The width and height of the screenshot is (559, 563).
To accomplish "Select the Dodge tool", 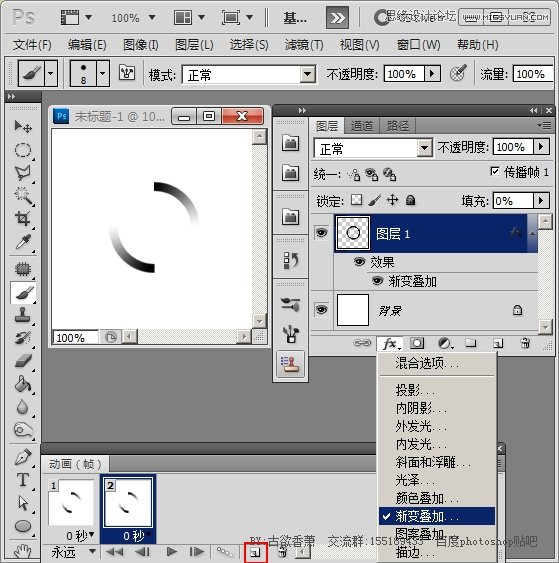I will click(x=23, y=430).
